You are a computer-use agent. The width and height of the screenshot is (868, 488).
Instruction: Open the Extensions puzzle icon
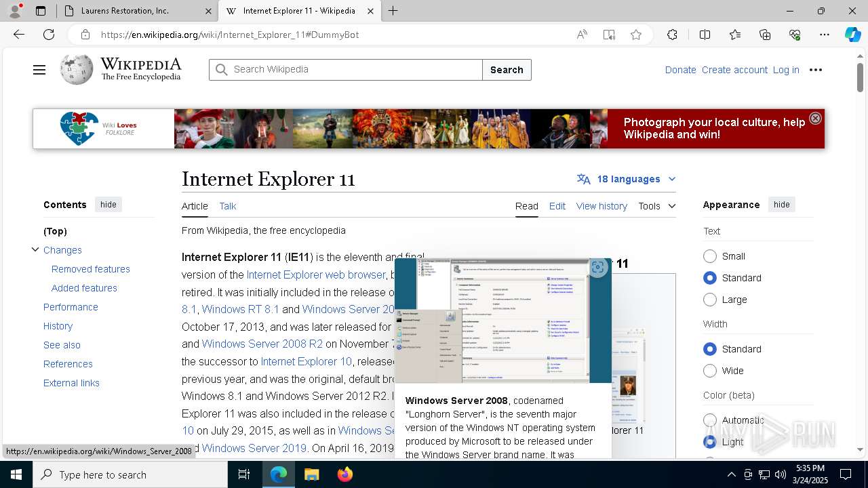672,35
